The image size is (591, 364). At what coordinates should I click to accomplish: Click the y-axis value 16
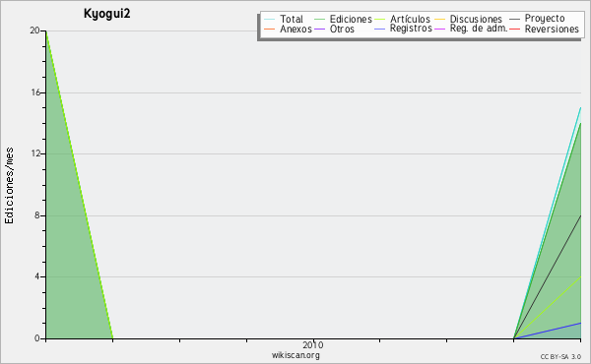35,92
